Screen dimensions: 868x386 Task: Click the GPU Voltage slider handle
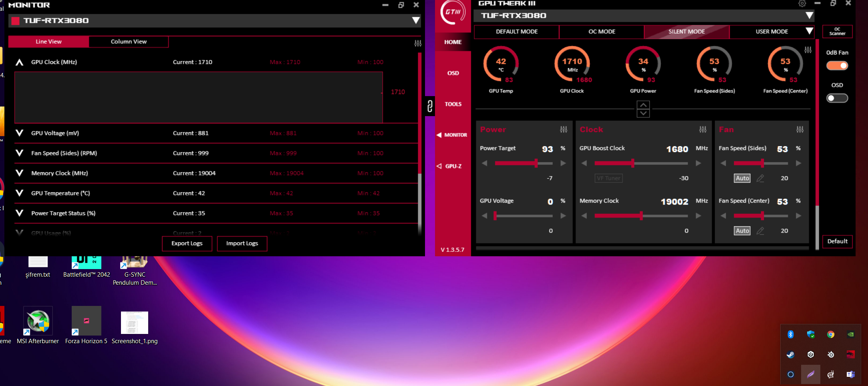(x=495, y=216)
